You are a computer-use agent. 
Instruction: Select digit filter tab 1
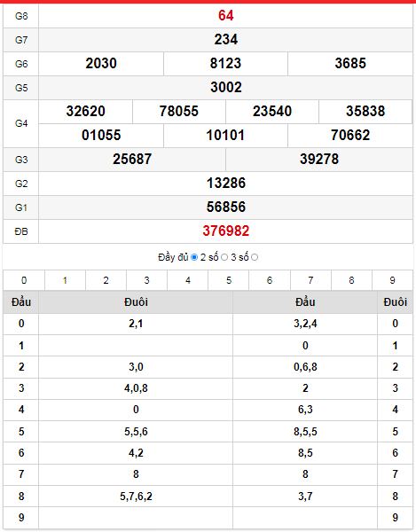pyautogui.click(x=65, y=280)
